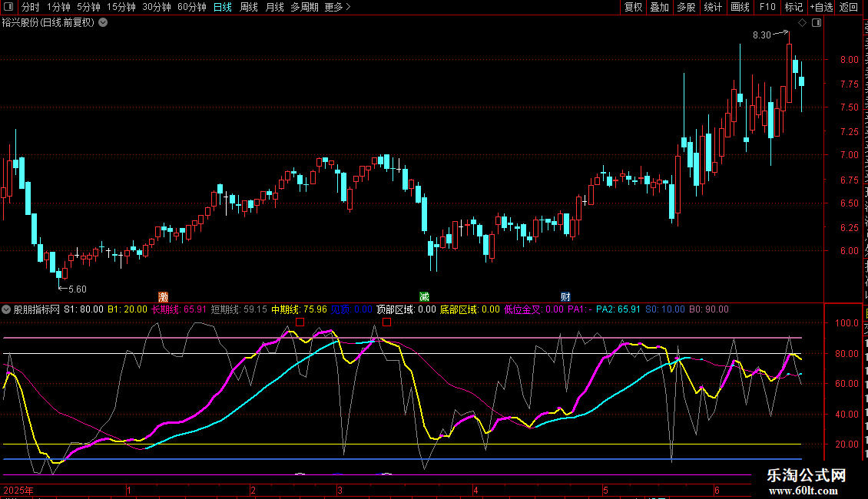This screenshot has height=499, width=868.
Task: Click the 底部区域: 0.00 label
Action: pos(470,309)
